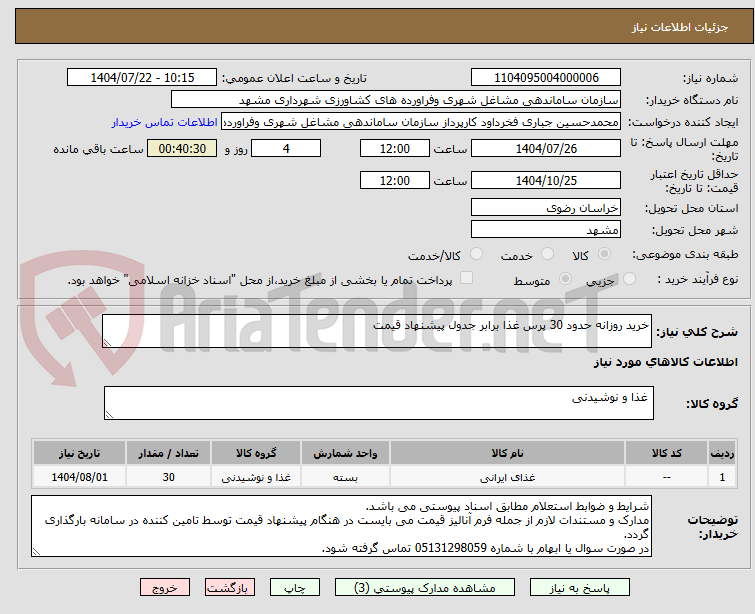Image resolution: width=755 pixels, height=614 pixels.
Task: Click the resize handle of description textarea
Action: tap(107, 343)
